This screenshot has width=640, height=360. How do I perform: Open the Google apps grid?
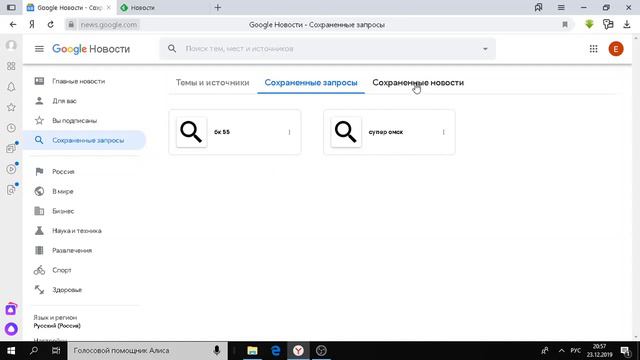593,49
